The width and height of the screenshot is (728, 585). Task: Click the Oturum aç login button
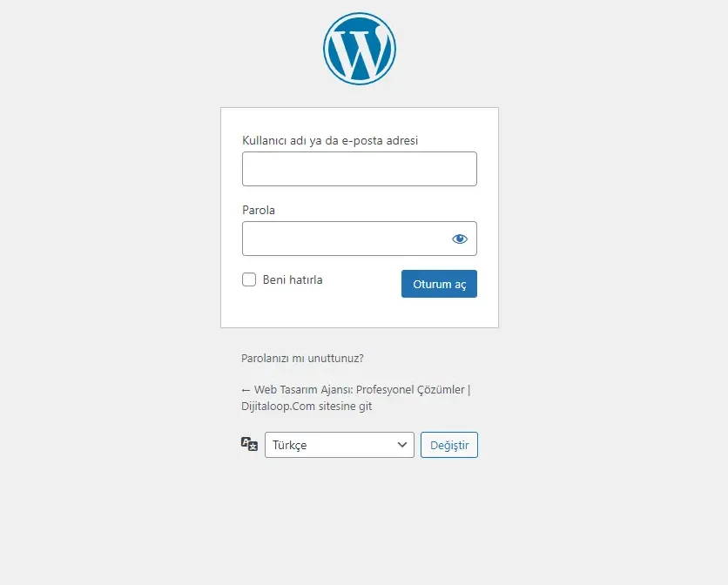click(439, 284)
